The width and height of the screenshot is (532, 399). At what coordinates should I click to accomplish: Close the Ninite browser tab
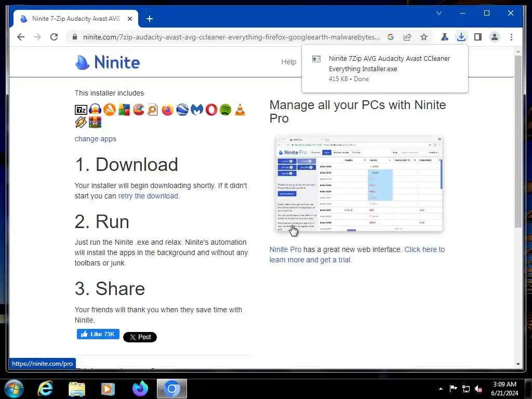coord(129,19)
